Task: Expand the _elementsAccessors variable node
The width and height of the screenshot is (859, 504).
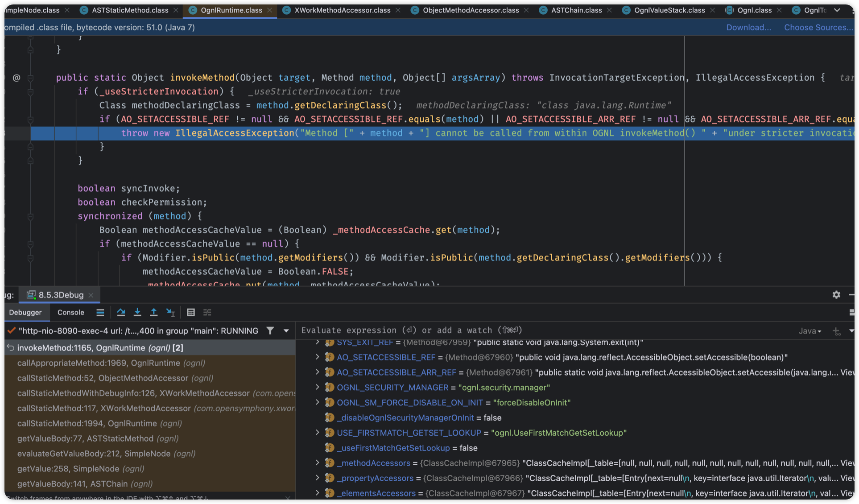Action: point(317,493)
